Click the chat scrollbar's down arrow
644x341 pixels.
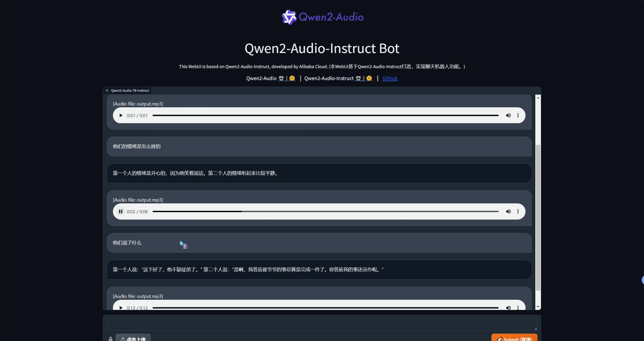(538, 307)
